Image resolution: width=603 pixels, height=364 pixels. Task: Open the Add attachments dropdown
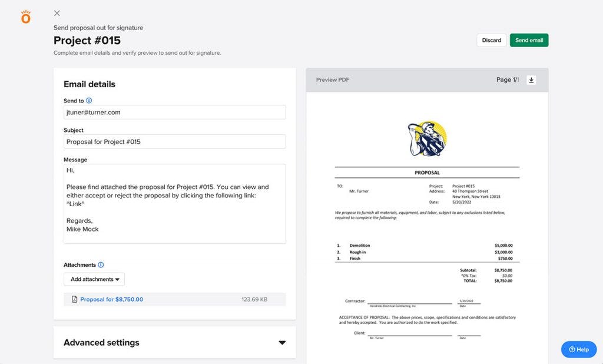[x=94, y=279]
